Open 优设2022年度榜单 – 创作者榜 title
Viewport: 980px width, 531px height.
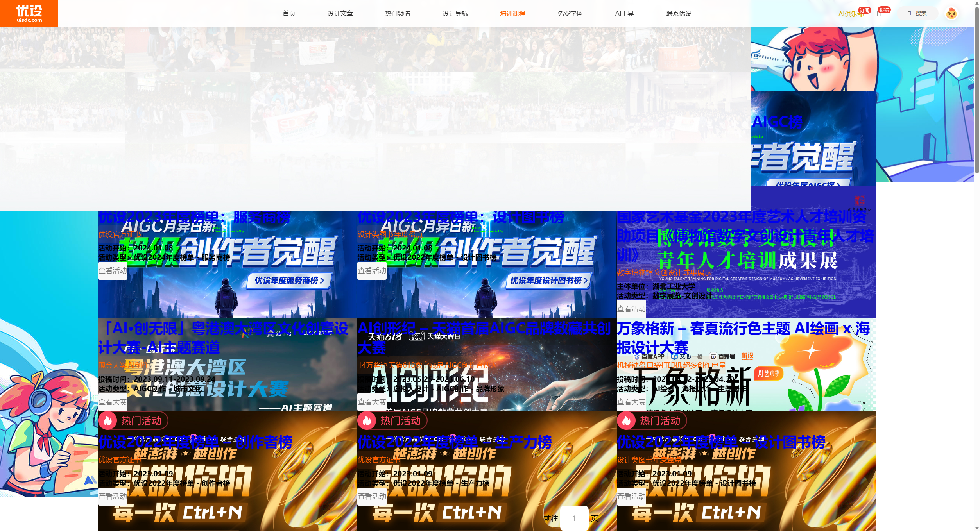click(x=195, y=442)
